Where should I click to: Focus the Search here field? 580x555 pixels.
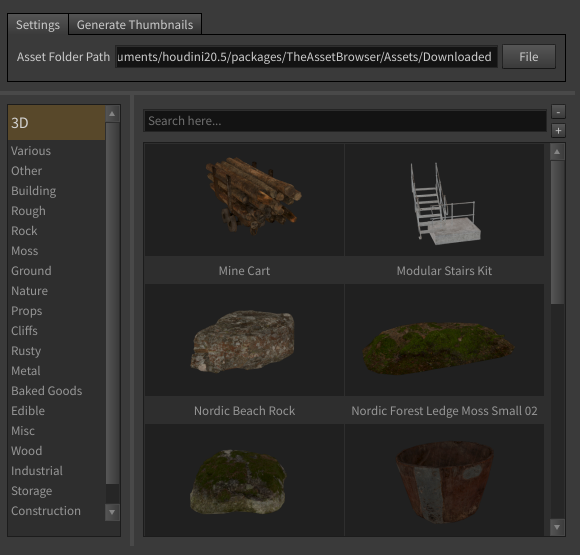click(x=345, y=121)
